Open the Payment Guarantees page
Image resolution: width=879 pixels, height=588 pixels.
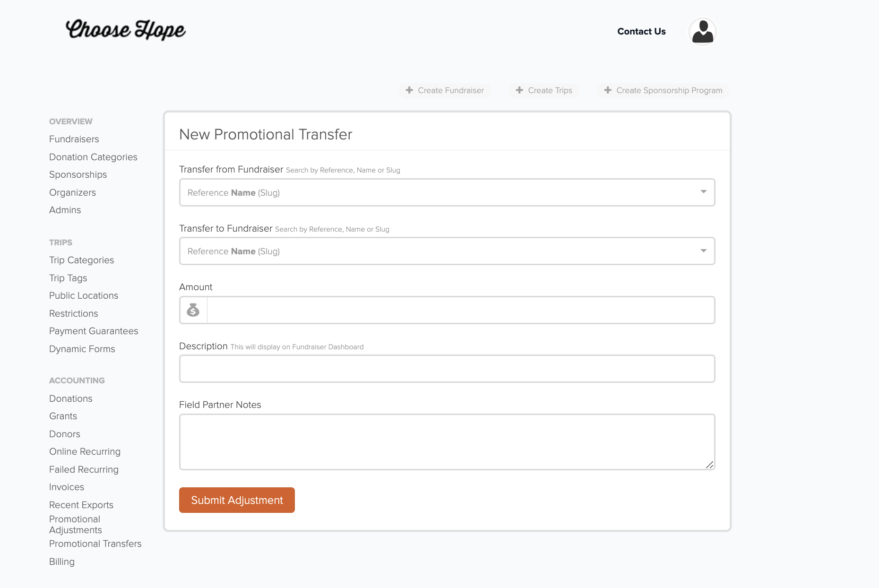point(94,331)
